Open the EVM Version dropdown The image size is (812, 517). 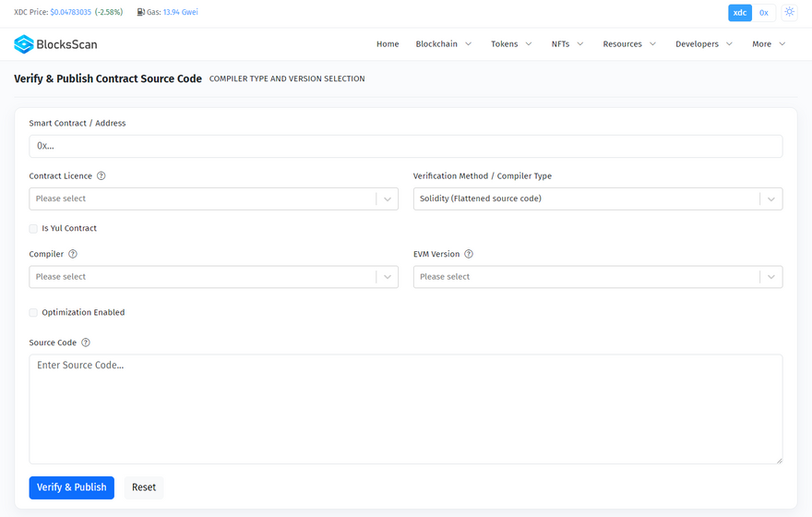click(x=597, y=277)
